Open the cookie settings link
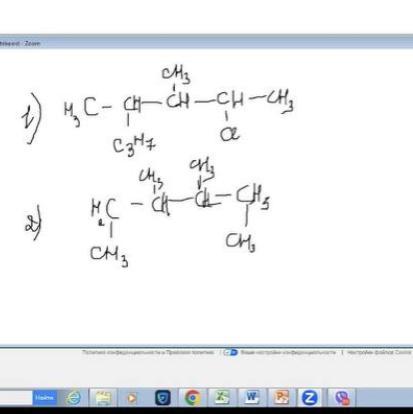Viewport: 413px width, 414px height. coord(380,352)
